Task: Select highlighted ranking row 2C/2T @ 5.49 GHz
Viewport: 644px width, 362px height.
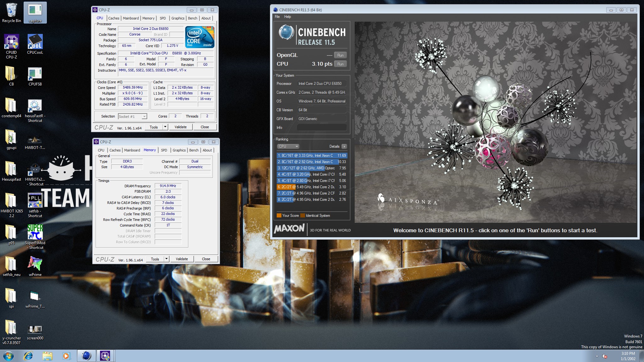Action: [312, 187]
